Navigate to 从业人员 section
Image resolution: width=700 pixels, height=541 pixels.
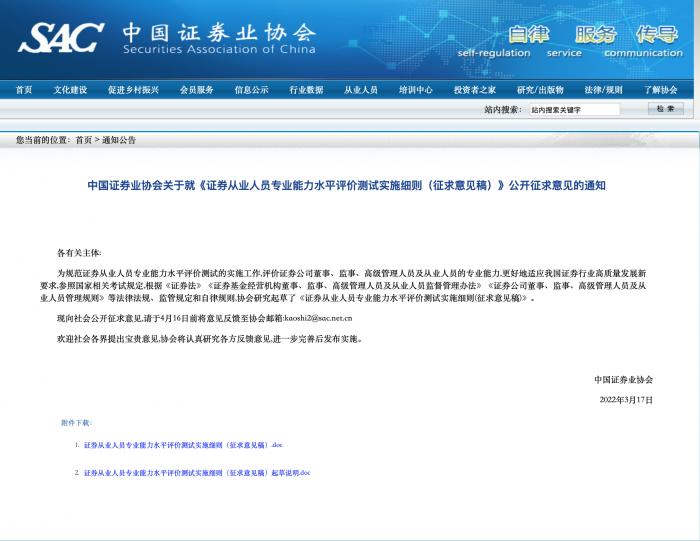click(x=361, y=90)
